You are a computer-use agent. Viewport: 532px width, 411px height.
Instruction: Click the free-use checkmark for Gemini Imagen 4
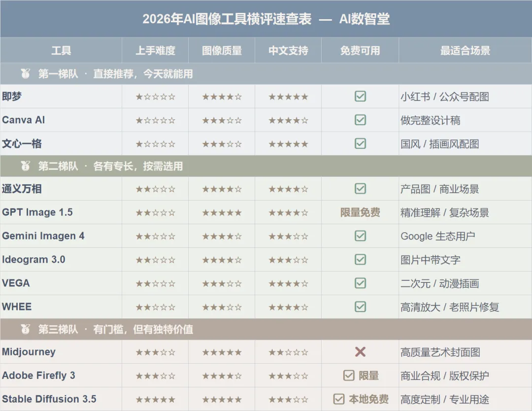tap(360, 236)
